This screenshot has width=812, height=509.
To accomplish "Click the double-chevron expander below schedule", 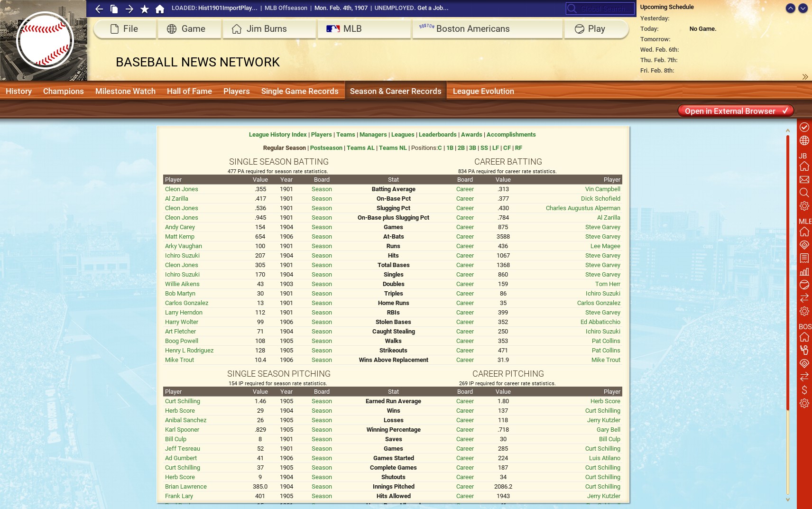I will point(805,77).
